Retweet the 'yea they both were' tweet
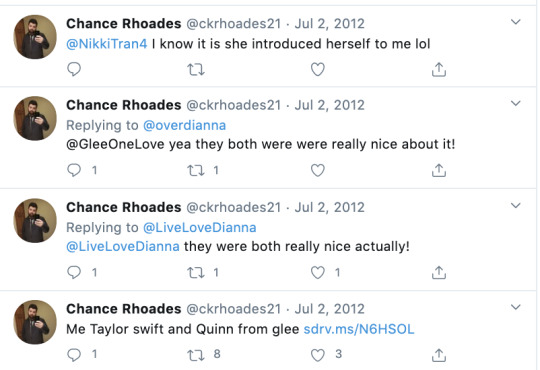540x370 pixels. [x=196, y=171]
